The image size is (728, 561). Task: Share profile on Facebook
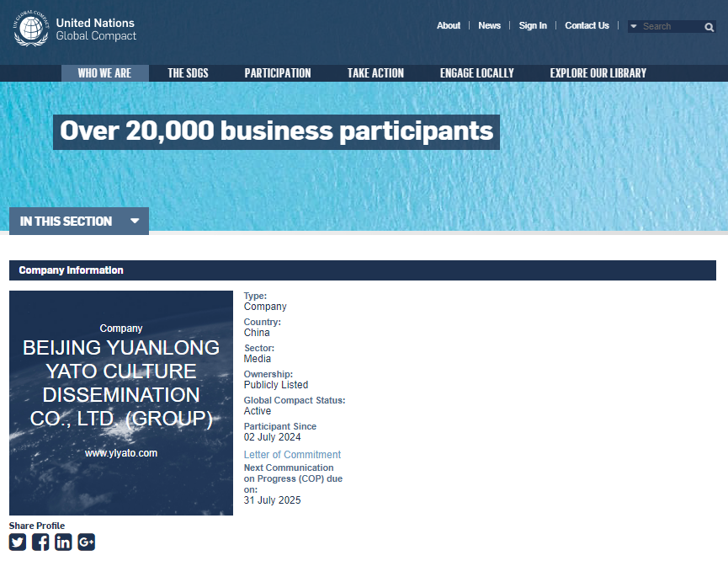pos(40,542)
